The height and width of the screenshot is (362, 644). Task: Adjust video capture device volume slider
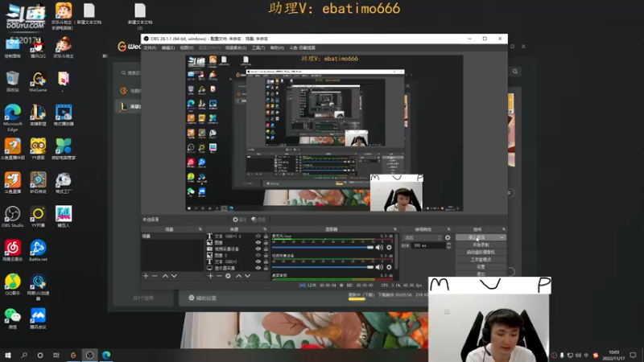tap(323, 267)
